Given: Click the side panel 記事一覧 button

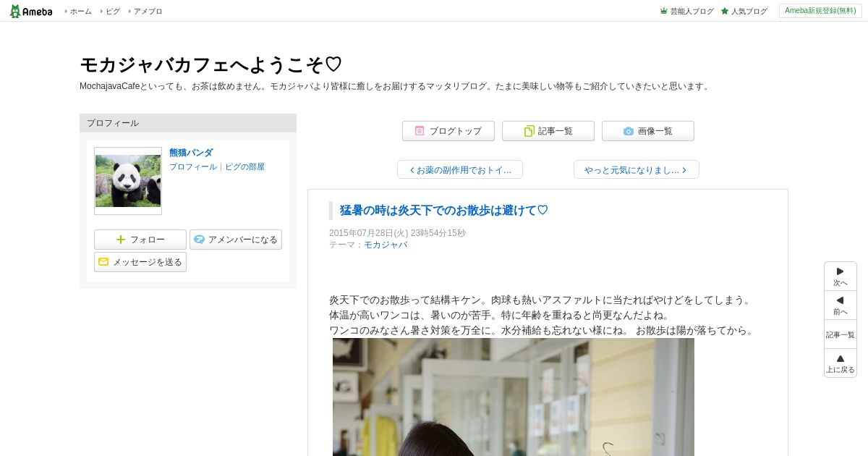Looking at the screenshot, I should click(x=841, y=334).
